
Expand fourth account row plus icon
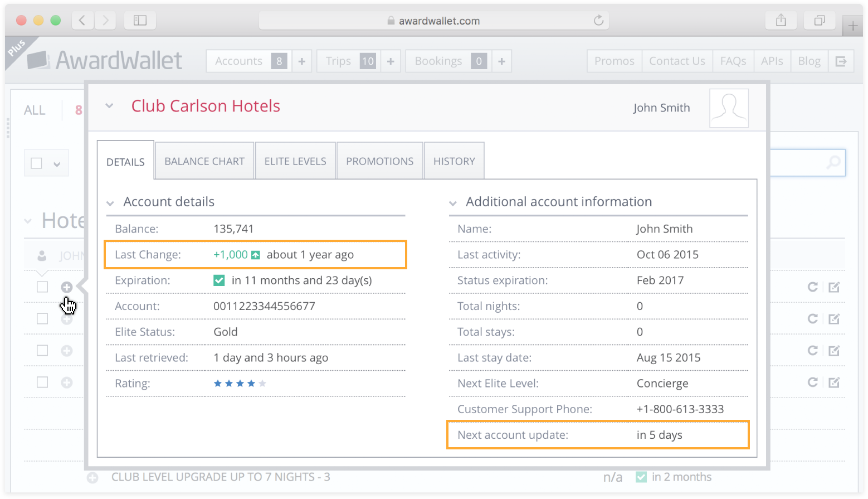pos(67,382)
